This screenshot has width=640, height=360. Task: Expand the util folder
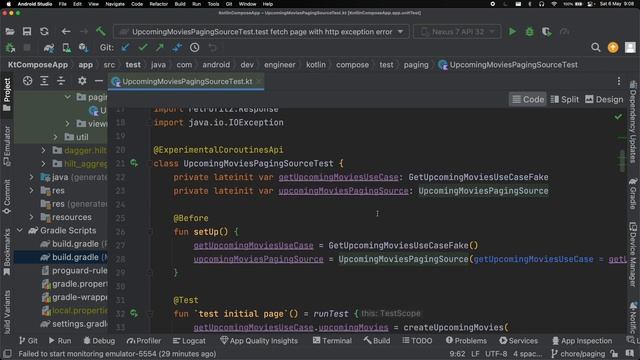pos(56,137)
